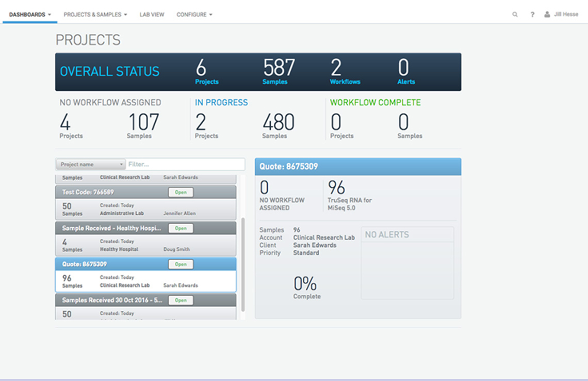Image resolution: width=588 pixels, height=381 pixels.
Task: Open the Samples Received 30 Oct 2016 project
Action: coord(181,300)
